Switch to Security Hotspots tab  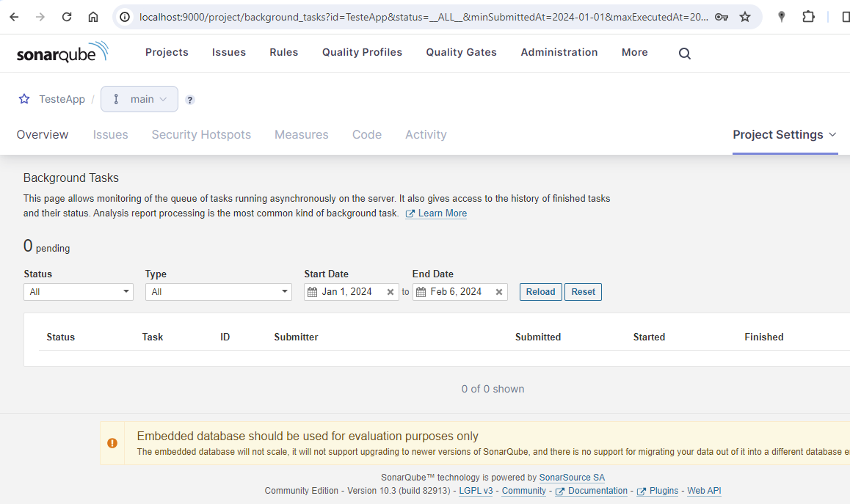click(x=201, y=134)
